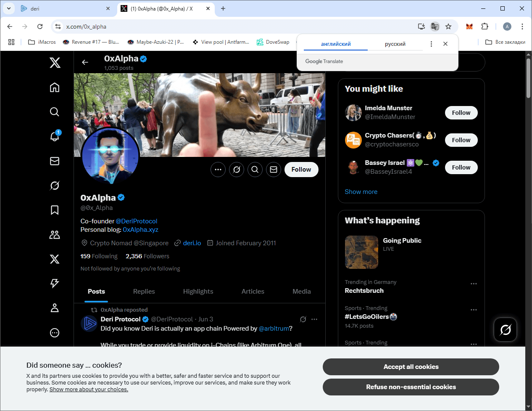Open 0xAlpha profile avatar picture
Image resolution: width=532 pixels, height=411 pixels.
[x=111, y=156]
